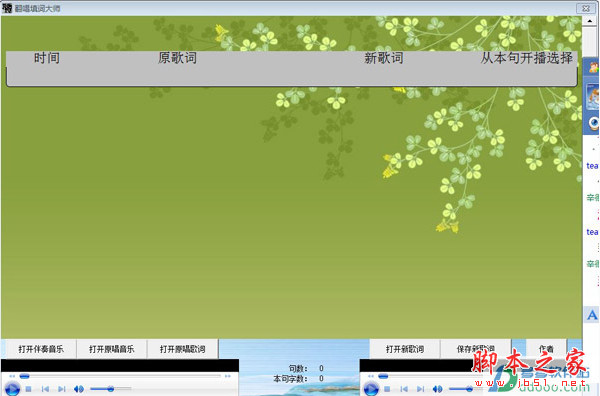Viewport: 600px width, 396px height.
Task: Click the app icon in title bar
Action: coord(7,8)
